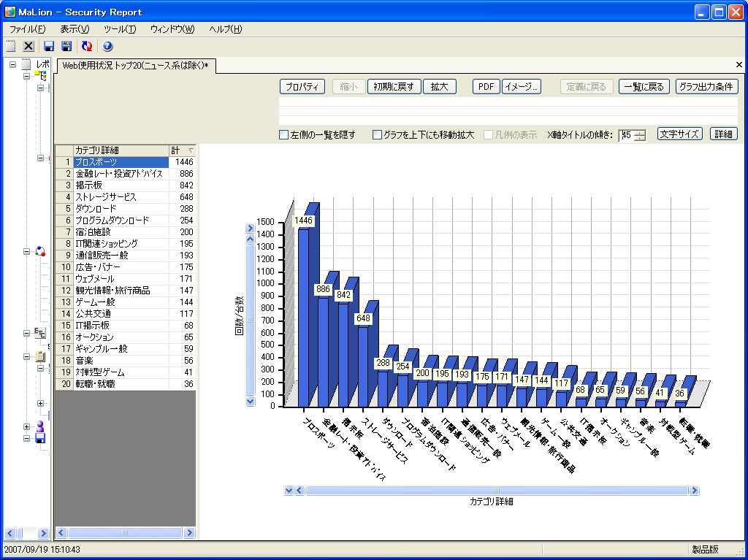The image size is (748, 560).
Task: Collapse the root レポ tree node
Action: coord(12,64)
